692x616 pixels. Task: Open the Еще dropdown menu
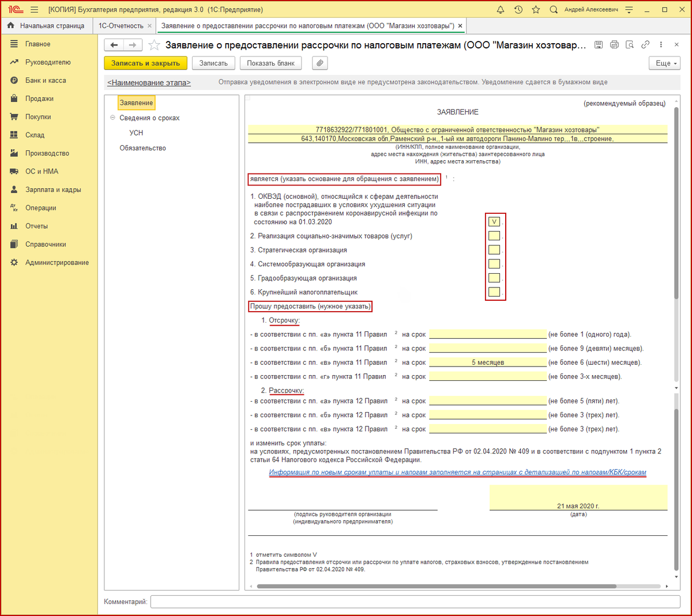click(665, 63)
